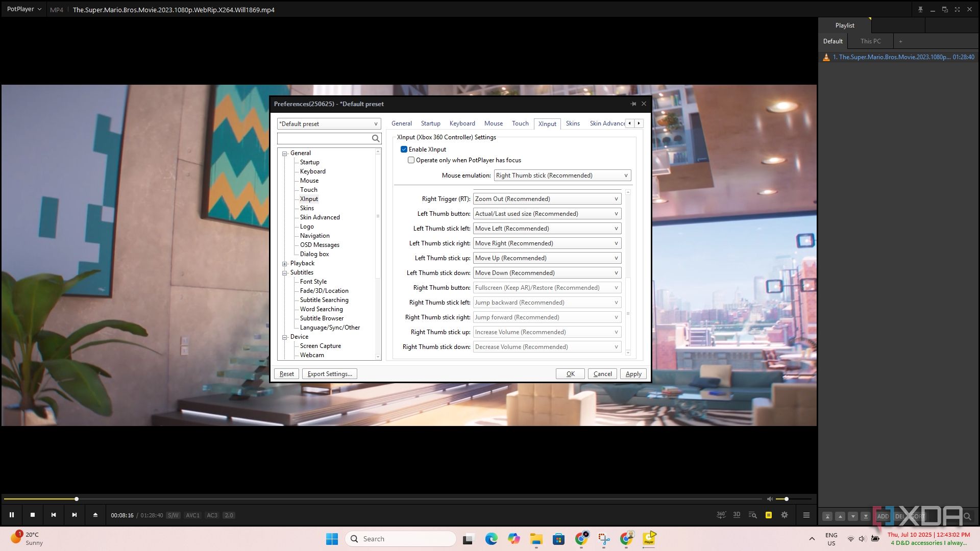Open the This PC playlist tab

coord(870,41)
